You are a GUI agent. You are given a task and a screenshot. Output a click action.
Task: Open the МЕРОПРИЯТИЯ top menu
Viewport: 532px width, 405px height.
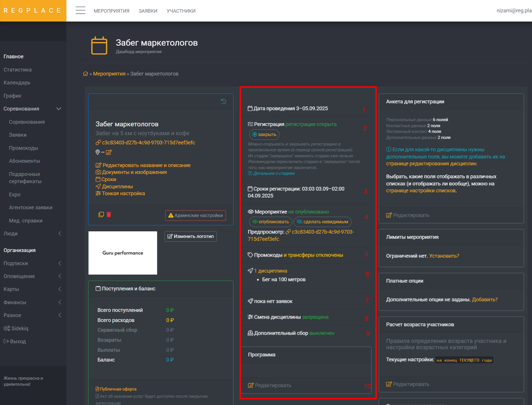[x=111, y=11]
